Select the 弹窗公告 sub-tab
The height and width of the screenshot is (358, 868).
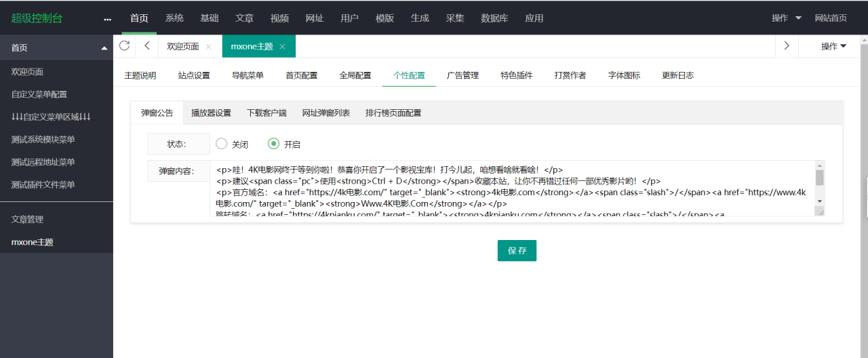(x=157, y=113)
